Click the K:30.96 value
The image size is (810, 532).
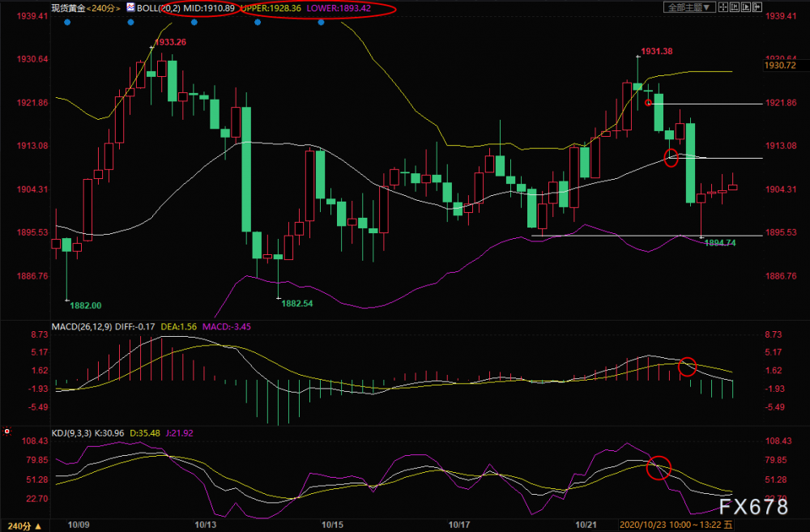pos(109,433)
